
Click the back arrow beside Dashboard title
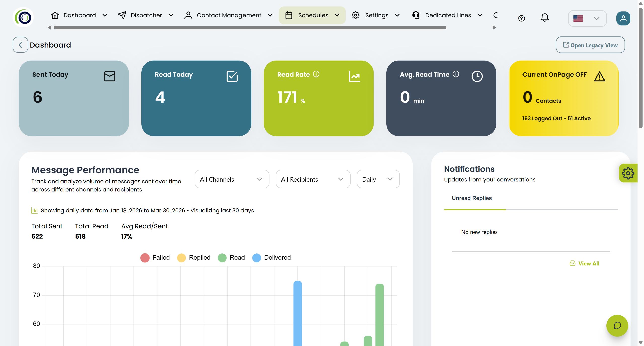click(20, 45)
